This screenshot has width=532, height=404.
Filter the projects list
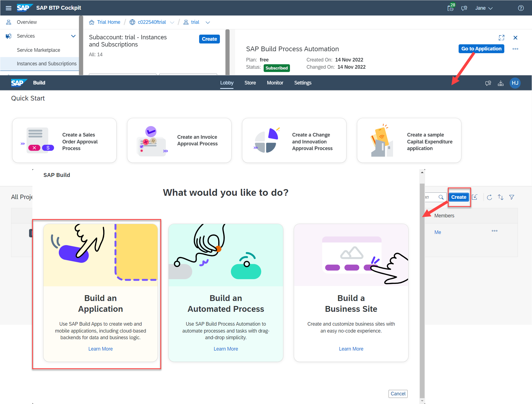512,197
